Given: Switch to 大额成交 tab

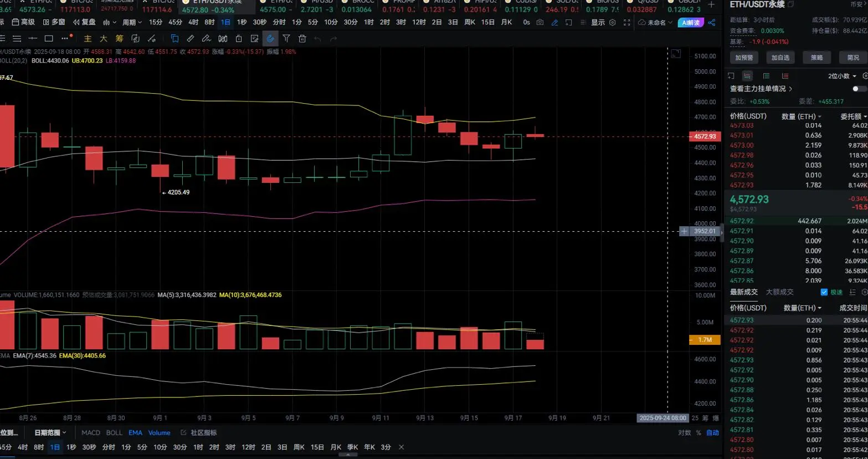Looking at the screenshot, I should point(779,292).
